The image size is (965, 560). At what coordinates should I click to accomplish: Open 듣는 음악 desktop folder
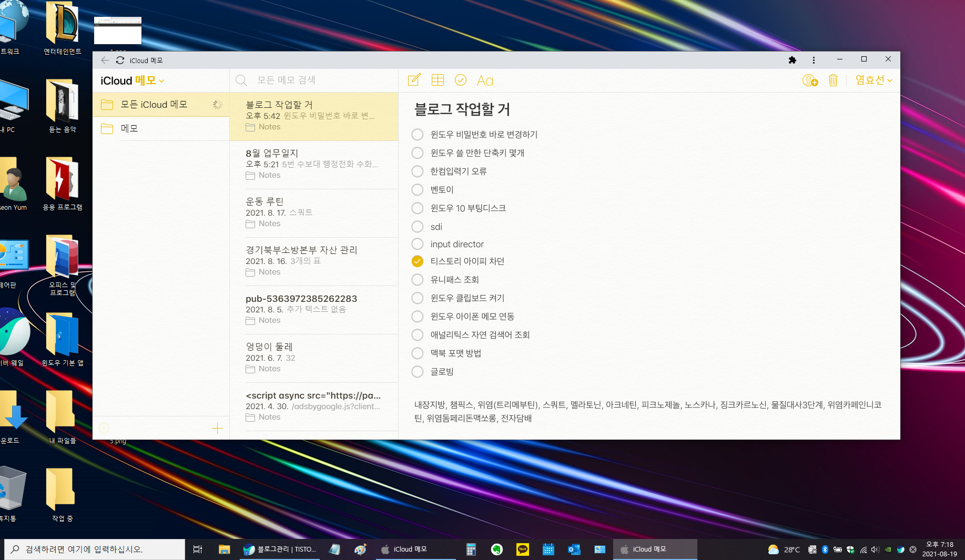(x=62, y=106)
